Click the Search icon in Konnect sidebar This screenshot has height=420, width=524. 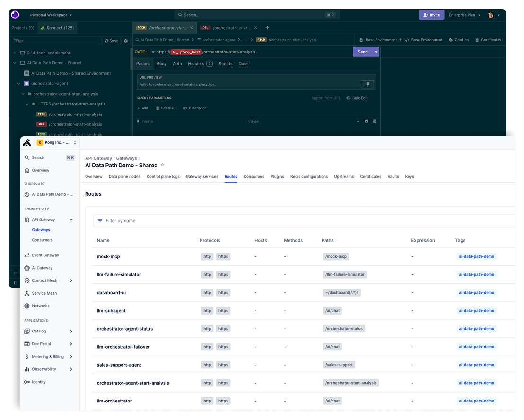pyautogui.click(x=27, y=157)
